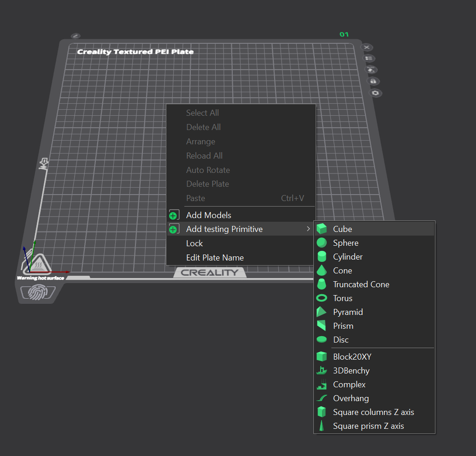Click the edit plate name pencil icon
The height and width of the screenshot is (456, 476).
click(76, 36)
